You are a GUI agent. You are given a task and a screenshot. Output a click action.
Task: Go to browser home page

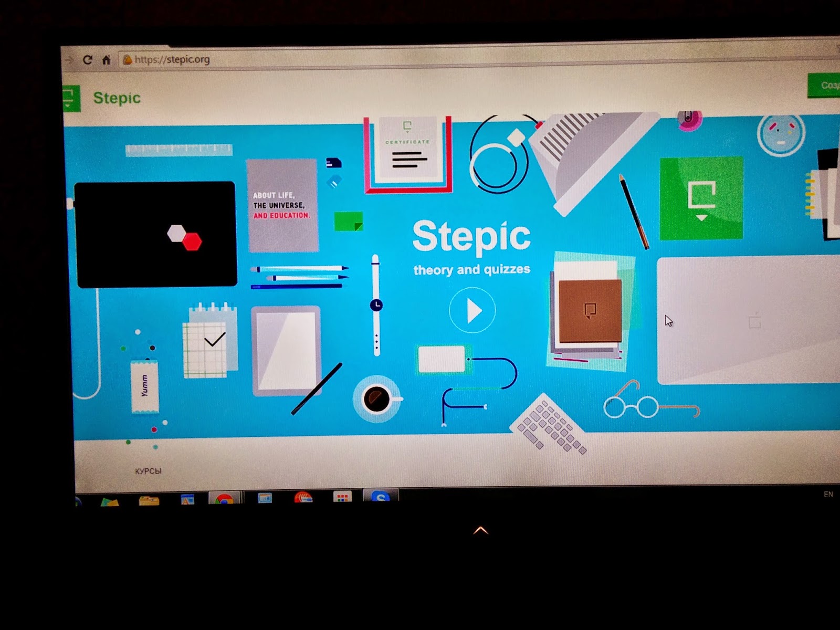pyautogui.click(x=106, y=60)
